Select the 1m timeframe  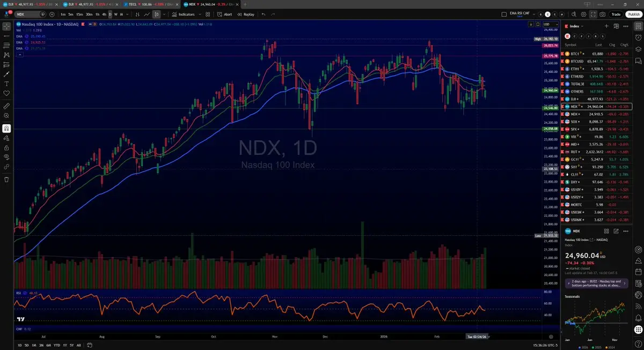pyautogui.click(x=63, y=14)
